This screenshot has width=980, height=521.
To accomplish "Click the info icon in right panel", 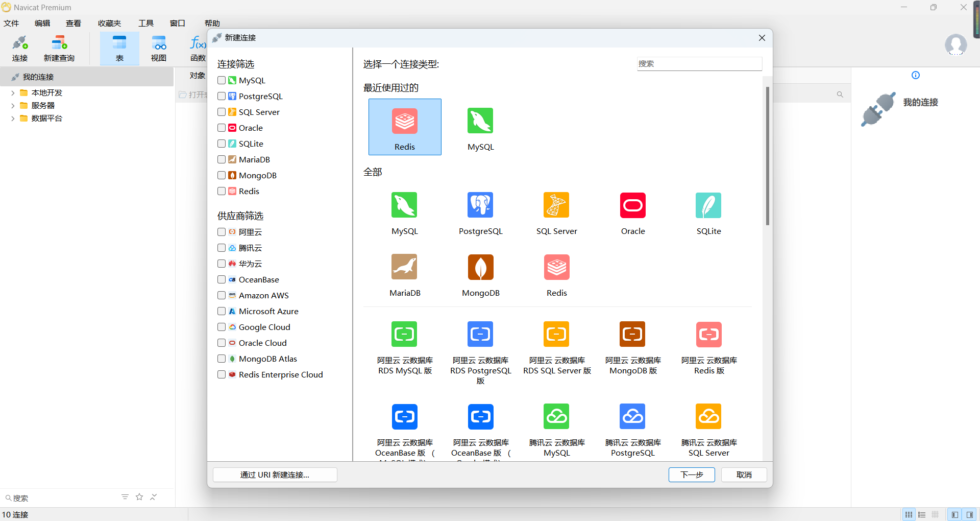I will pos(916,75).
